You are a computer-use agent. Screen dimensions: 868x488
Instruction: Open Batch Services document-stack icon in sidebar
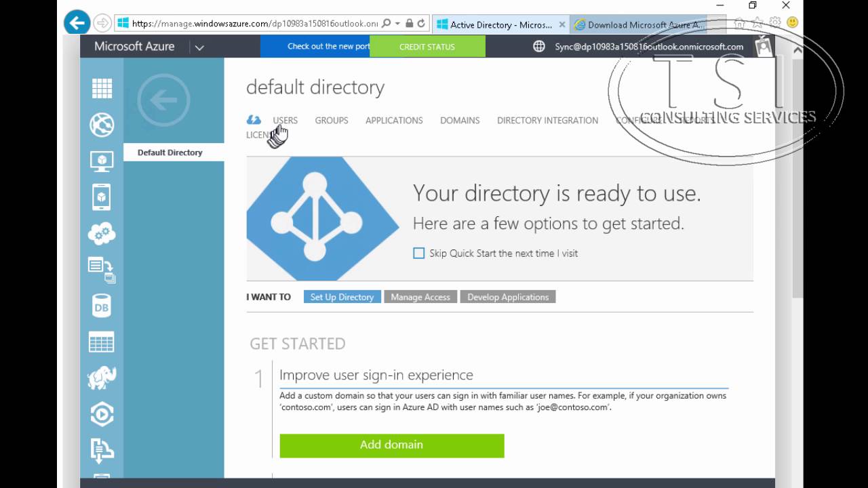102,270
